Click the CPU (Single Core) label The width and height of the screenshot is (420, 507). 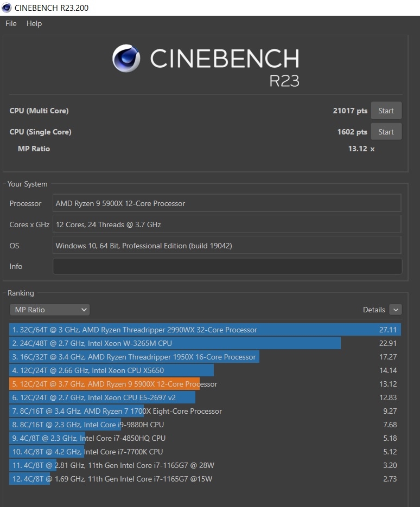[40, 132]
